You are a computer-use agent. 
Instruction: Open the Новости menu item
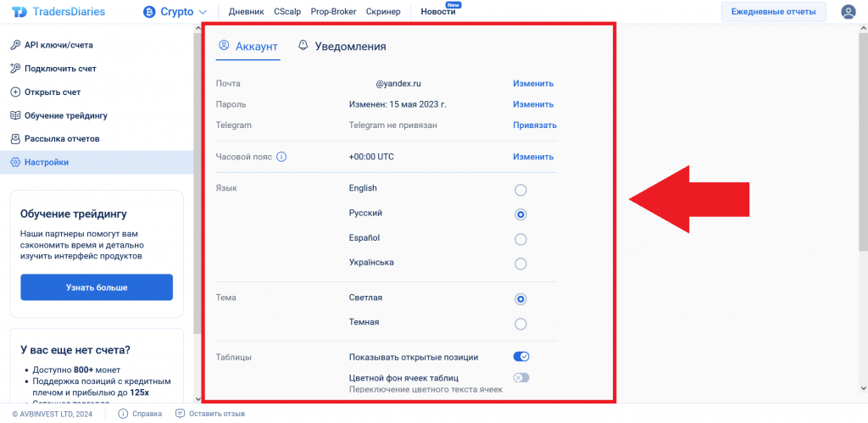pyautogui.click(x=438, y=12)
